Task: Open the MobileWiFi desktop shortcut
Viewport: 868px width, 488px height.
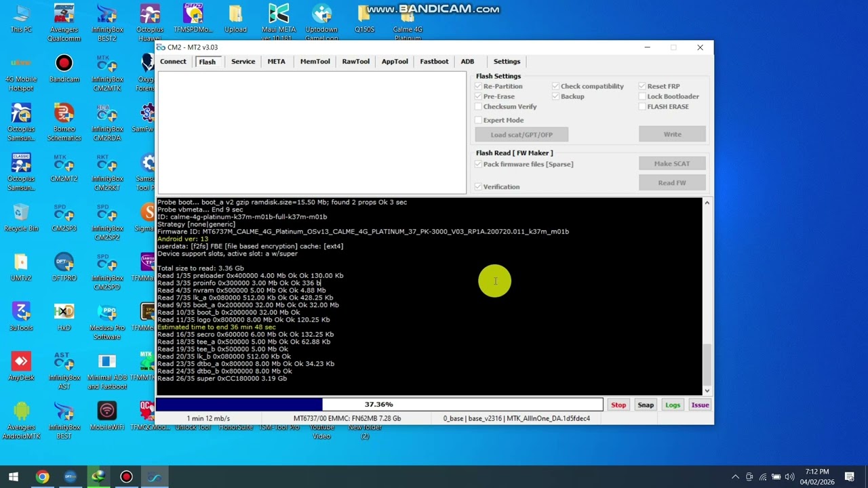Action: 107,416
